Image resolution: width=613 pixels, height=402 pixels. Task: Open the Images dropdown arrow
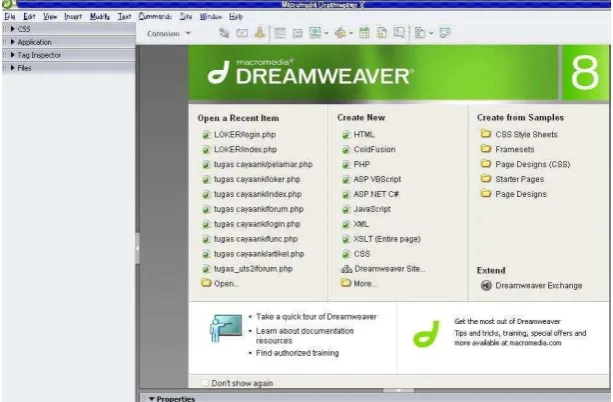point(326,34)
